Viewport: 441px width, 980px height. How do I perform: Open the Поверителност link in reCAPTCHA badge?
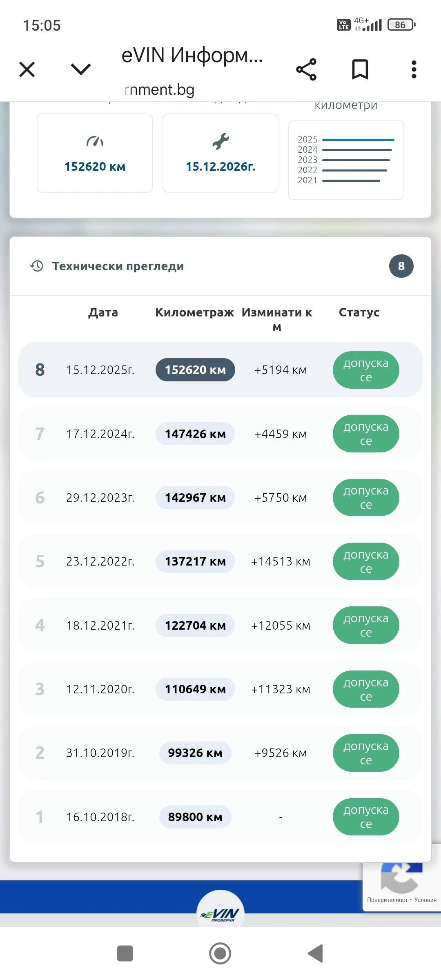tap(387, 900)
